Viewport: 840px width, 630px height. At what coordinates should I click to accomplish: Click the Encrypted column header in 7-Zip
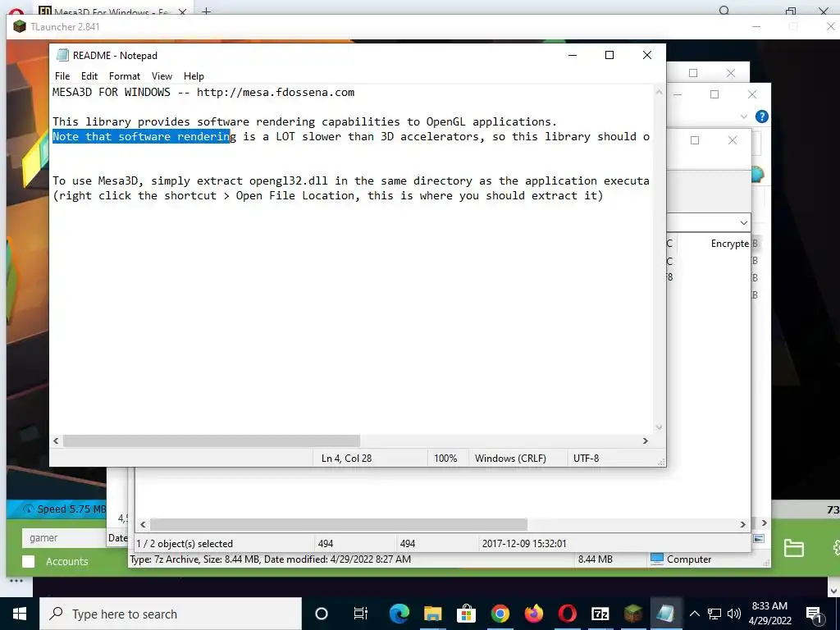tap(729, 243)
